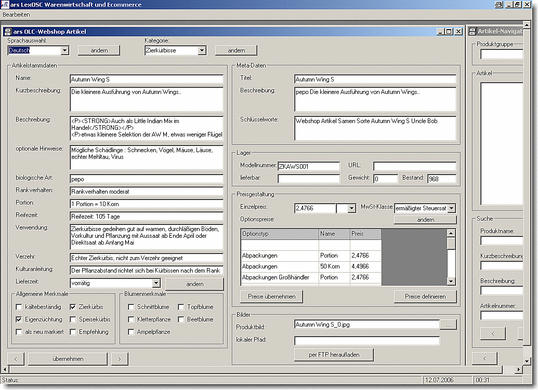Click the ars OLC-Webshop Artikel window icon
Screen dimensions: 538x390
[7, 32]
